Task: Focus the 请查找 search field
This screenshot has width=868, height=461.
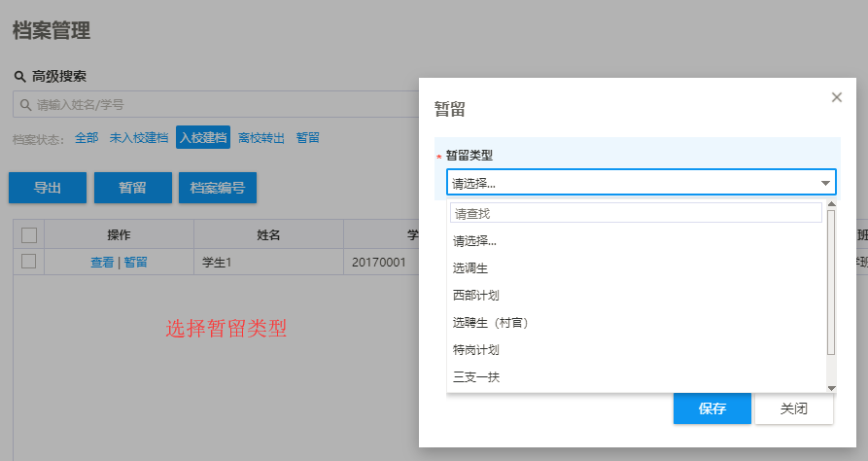Action: (x=636, y=213)
